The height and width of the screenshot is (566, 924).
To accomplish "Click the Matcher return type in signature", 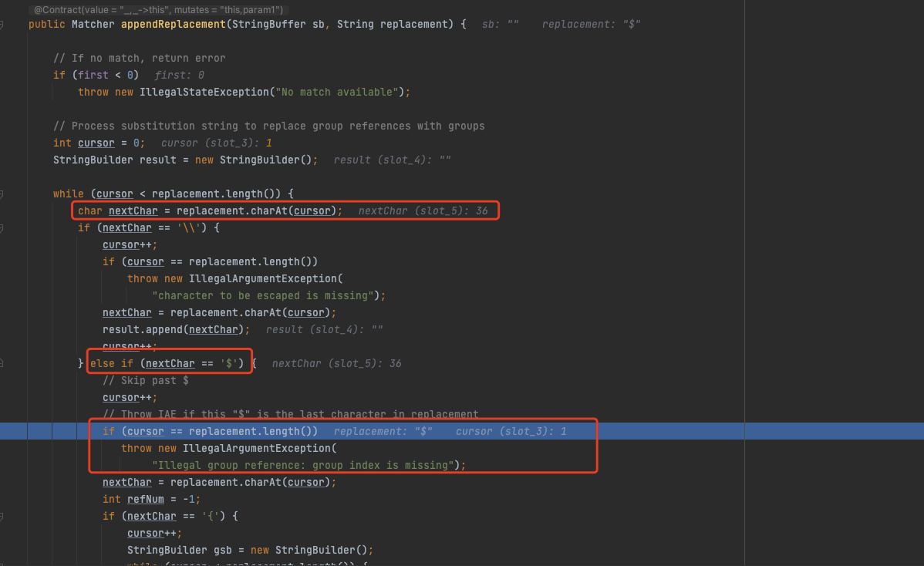I will (93, 24).
